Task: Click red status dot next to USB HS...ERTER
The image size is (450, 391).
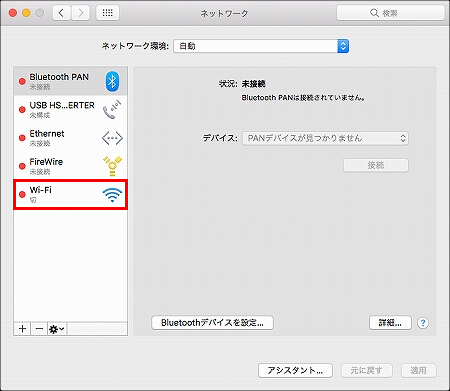Action: (x=22, y=109)
